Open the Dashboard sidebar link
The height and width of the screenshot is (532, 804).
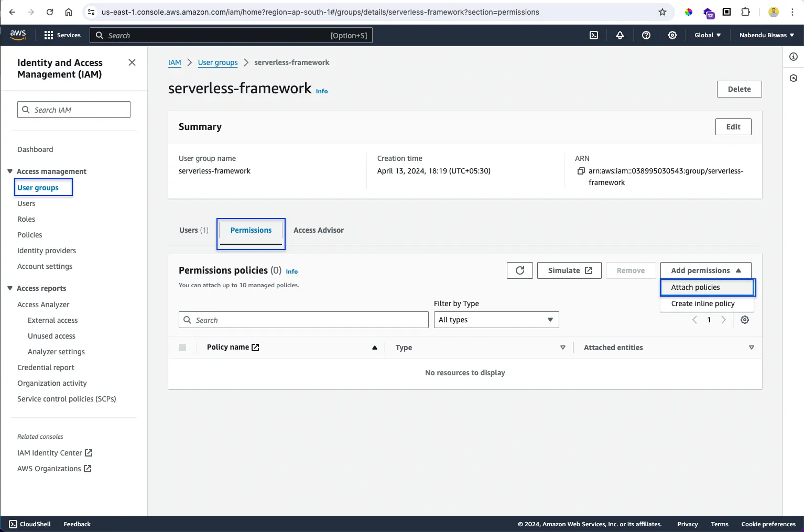(35, 149)
